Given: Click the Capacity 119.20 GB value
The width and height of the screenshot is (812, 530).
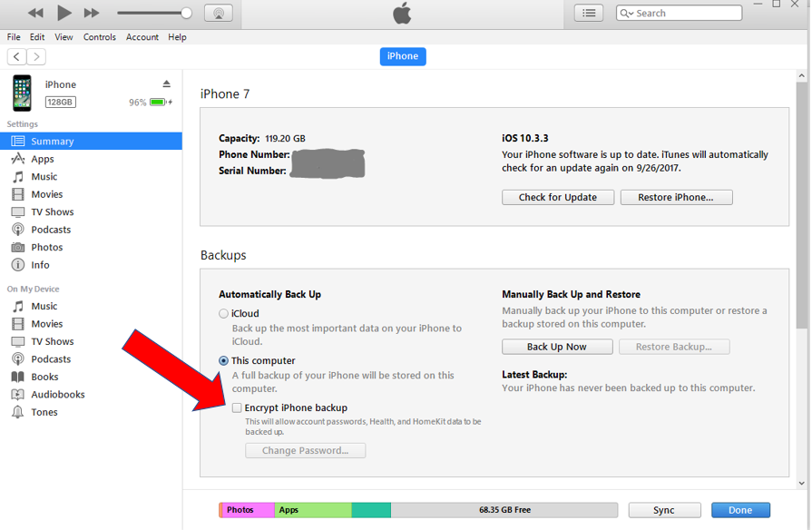Looking at the screenshot, I should pos(285,138).
